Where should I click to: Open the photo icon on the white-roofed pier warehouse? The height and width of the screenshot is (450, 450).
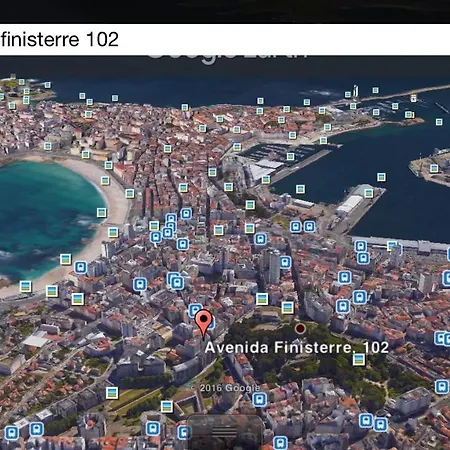369,193
